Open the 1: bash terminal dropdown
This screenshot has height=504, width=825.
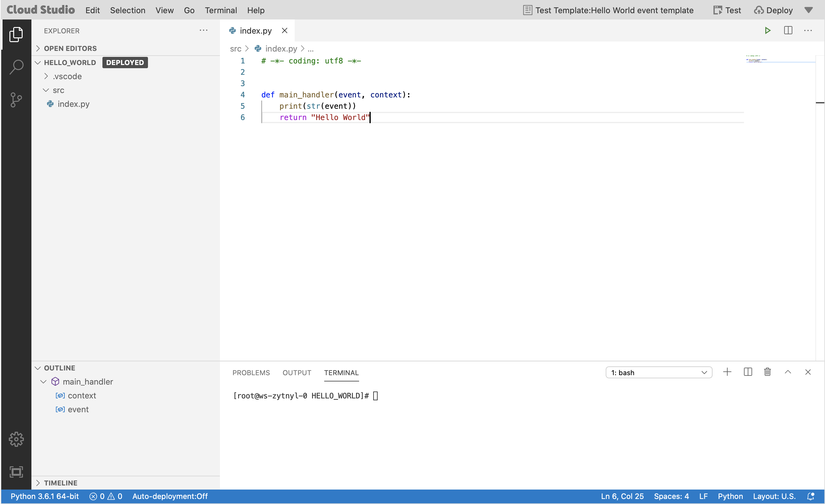tap(658, 372)
